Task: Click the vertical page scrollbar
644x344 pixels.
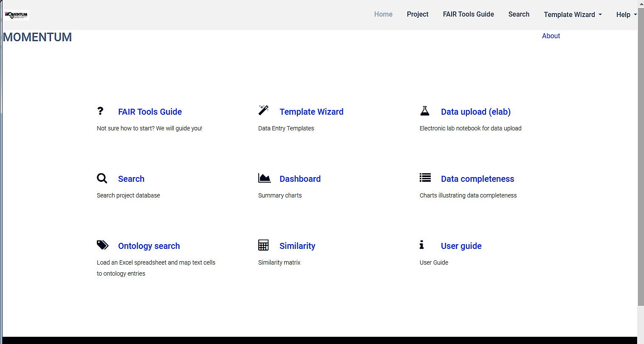Action: 641,161
